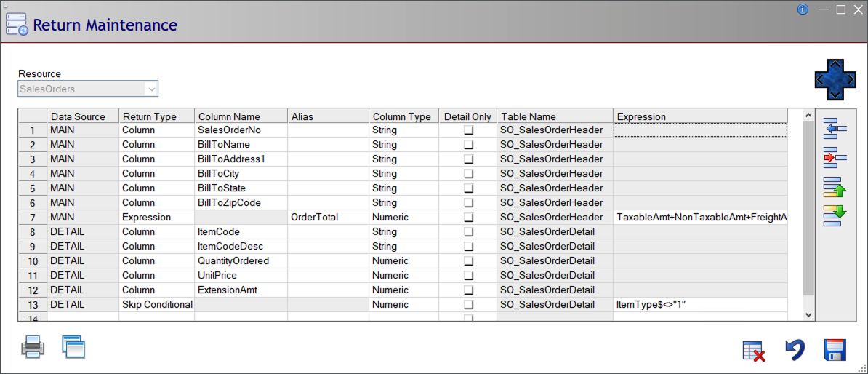Viewport: 868px width, 374px height.
Task: Select row header number 7
Action: click(33, 218)
